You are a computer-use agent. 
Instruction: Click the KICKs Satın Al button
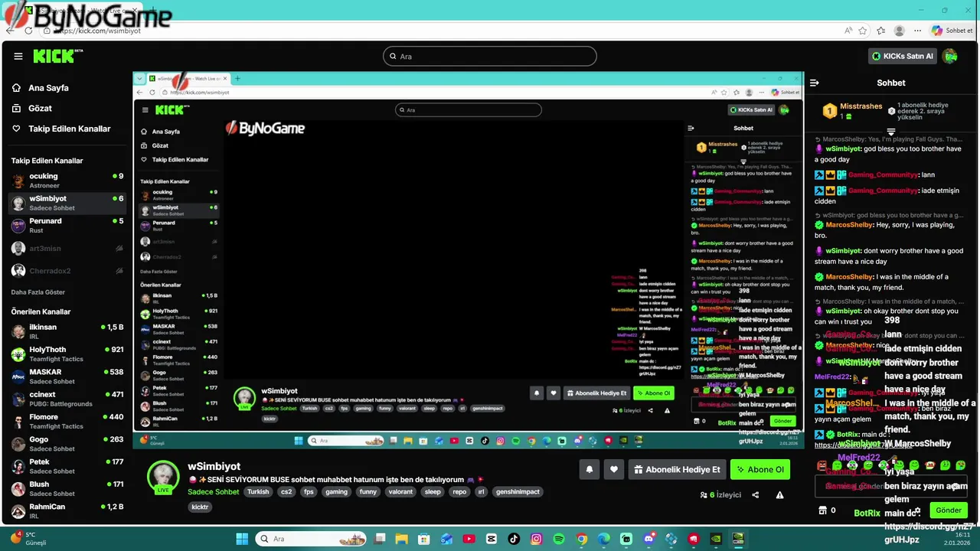(903, 56)
